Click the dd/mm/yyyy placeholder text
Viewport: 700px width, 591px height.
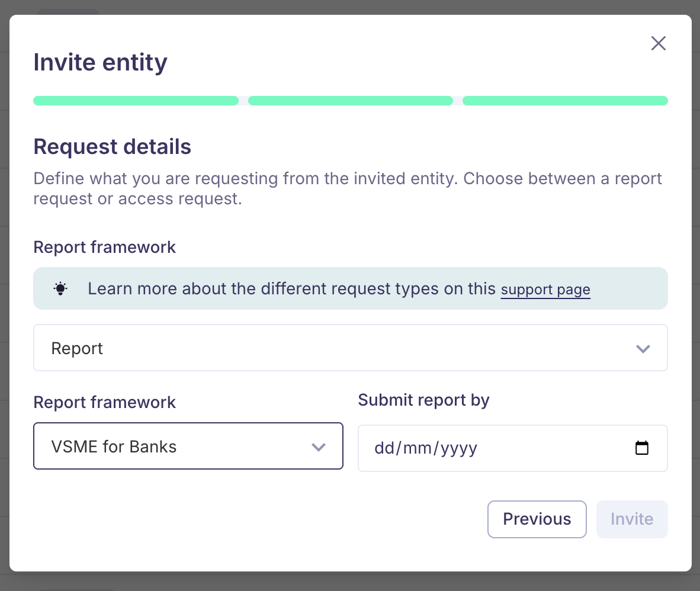425,448
